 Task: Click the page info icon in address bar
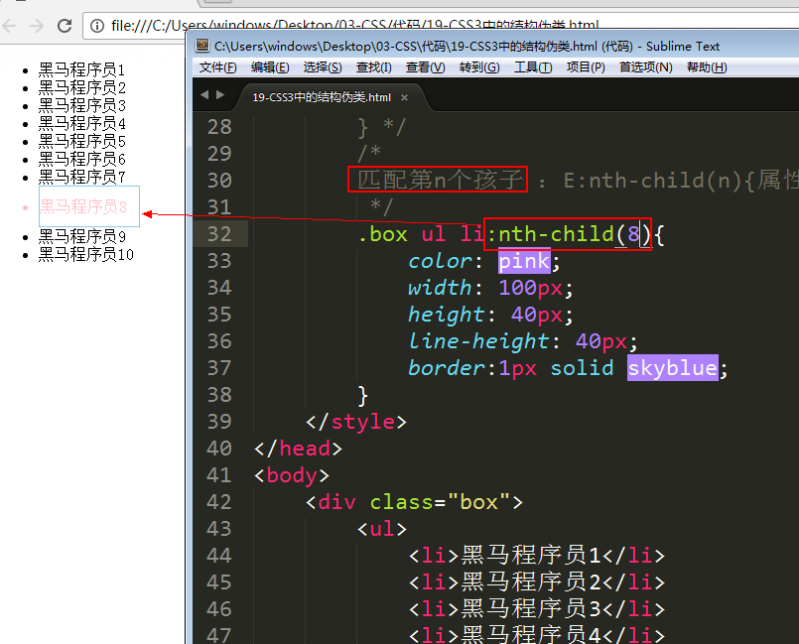coord(98,25)
